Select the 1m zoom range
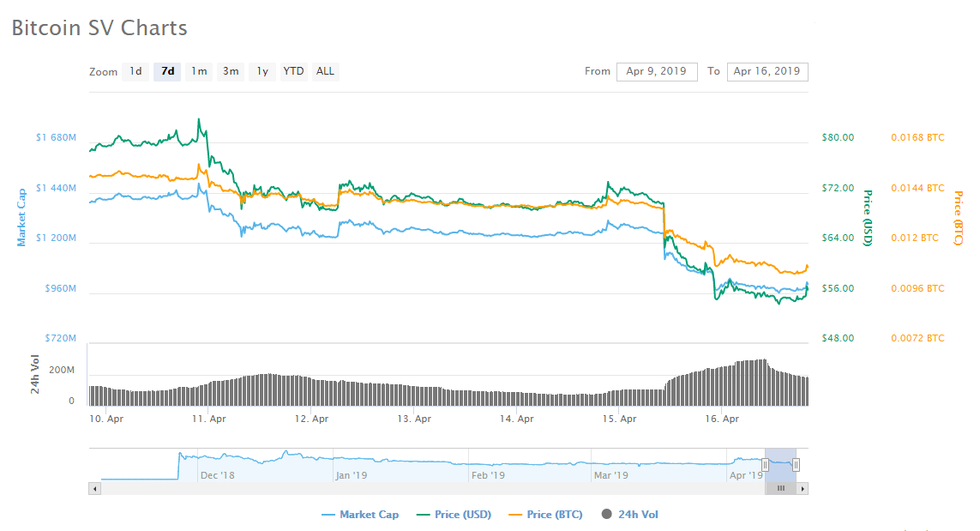Screen dimensions: 980x531 click(198, 71)
